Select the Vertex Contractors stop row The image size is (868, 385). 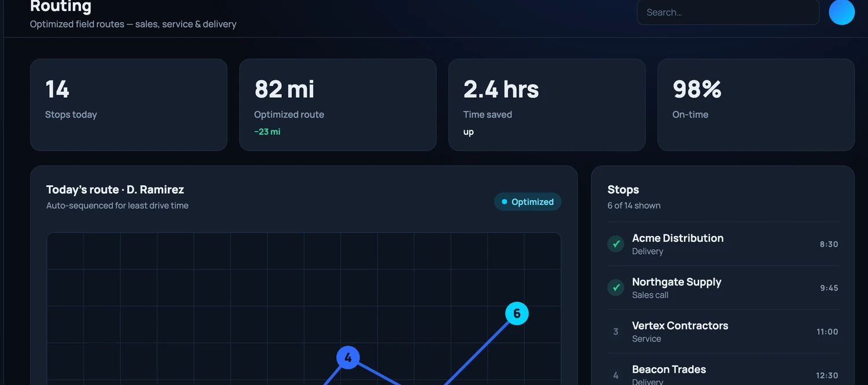click(723, 332)
